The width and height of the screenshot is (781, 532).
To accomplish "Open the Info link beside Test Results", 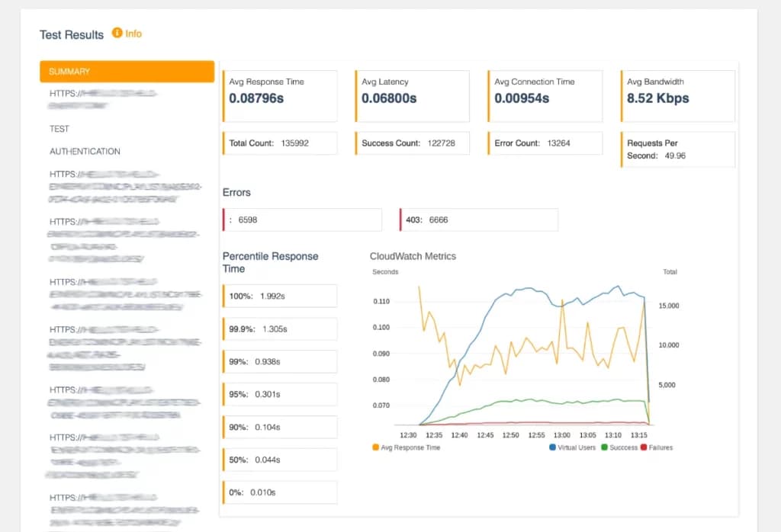I will click(x=133, y=34).
